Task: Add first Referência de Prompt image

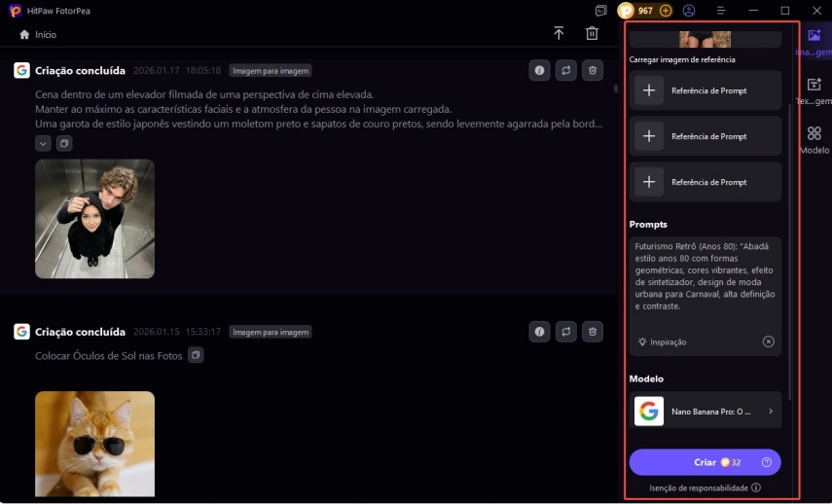Action: pyautogui.click(x=705, y=90)
